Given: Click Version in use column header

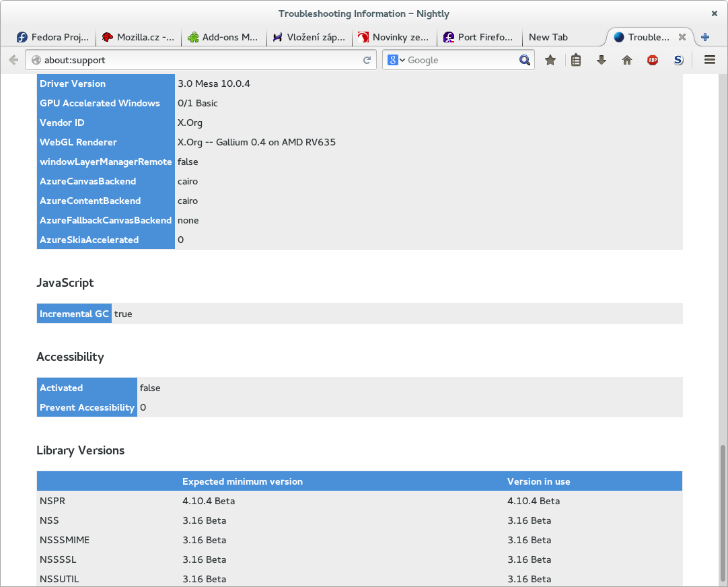Looking at the screenshot, I should 538,481.
